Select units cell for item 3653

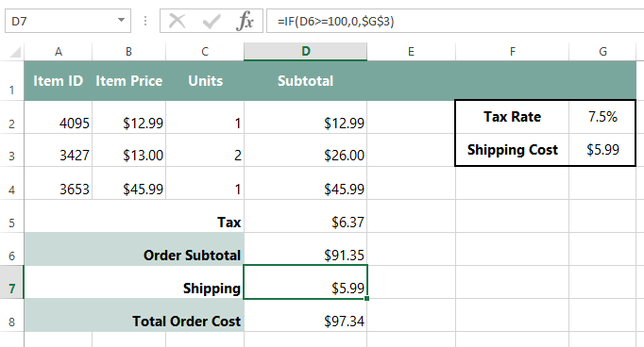coord(205,183)
